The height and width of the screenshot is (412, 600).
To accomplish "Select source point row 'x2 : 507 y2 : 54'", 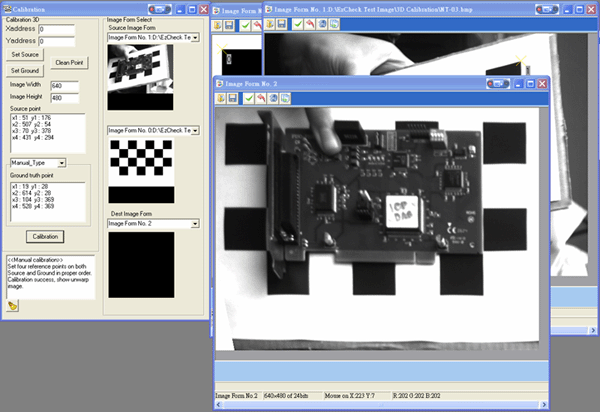I will [x=31, y=124].
